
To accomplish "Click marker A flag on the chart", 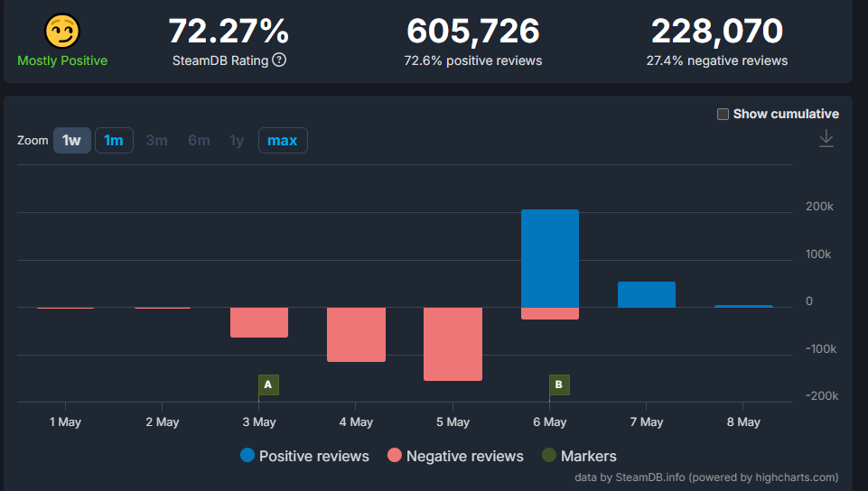I will pyautogui.click(x=267, y=384).
